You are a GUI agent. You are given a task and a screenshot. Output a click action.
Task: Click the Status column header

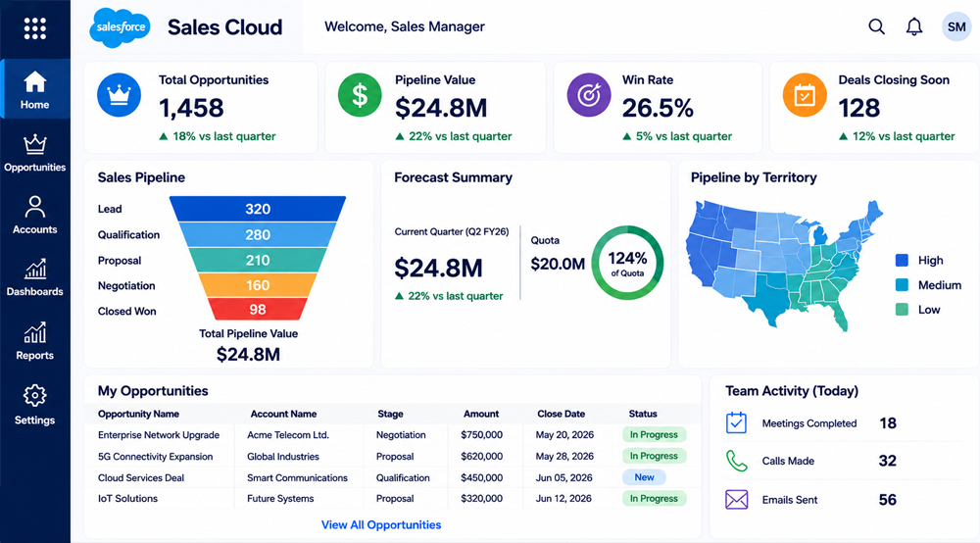click(x=643, y=414)
